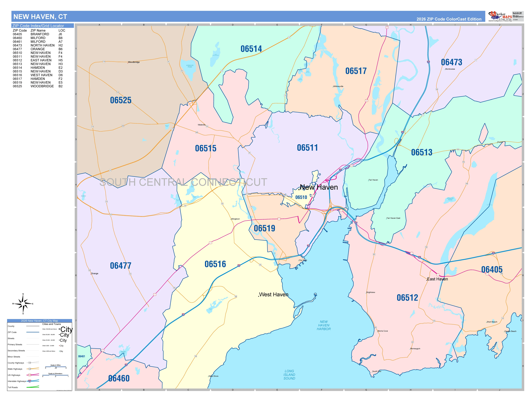
Task: Click the Cities and Towns legend heading
Action: coord(51,324)
